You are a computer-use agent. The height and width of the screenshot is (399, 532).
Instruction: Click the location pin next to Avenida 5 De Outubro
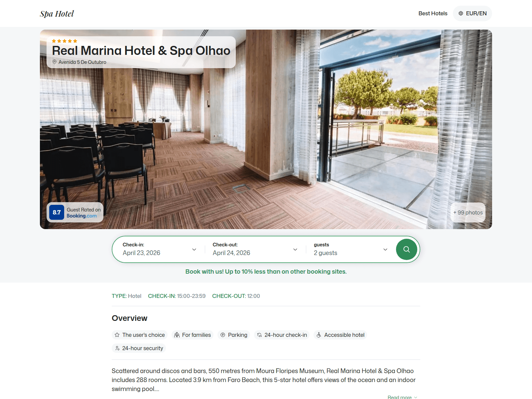coord(55,62)
